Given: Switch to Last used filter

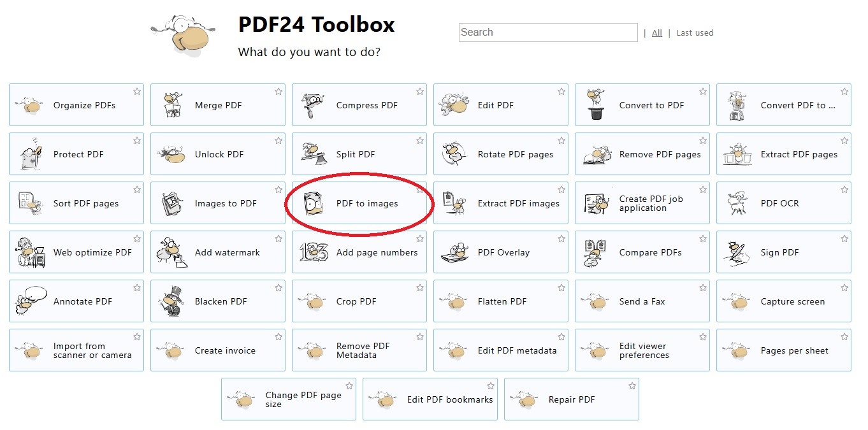Looking at the screenshot, I should [695, 33].
